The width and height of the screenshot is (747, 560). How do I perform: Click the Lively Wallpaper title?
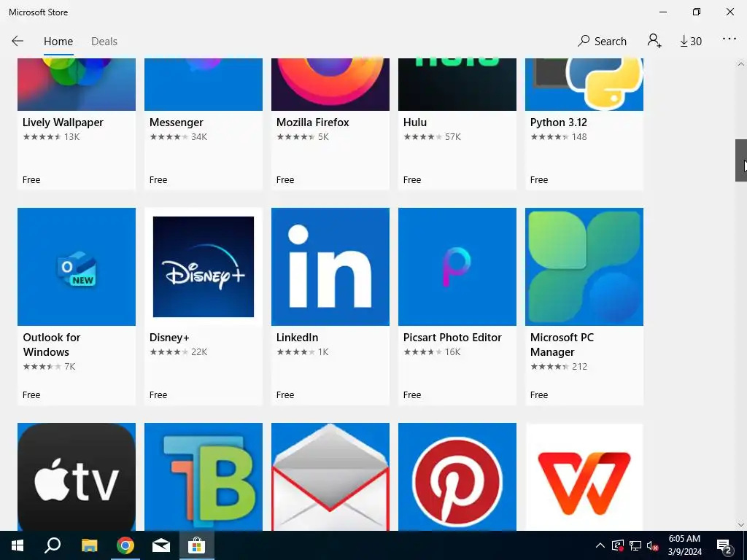point(63,122)
